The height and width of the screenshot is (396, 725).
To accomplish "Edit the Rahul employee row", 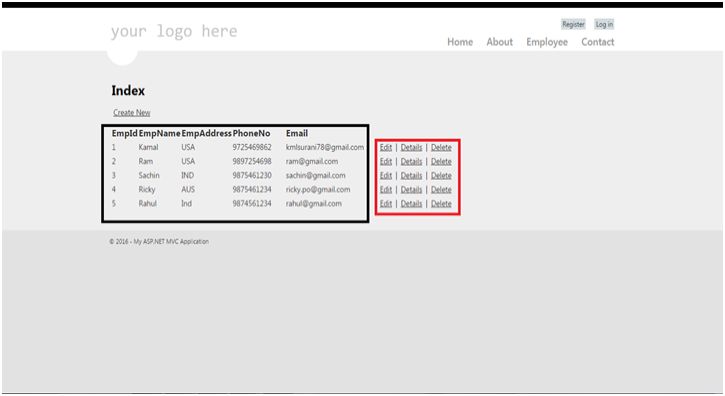I will click(386, 204).
